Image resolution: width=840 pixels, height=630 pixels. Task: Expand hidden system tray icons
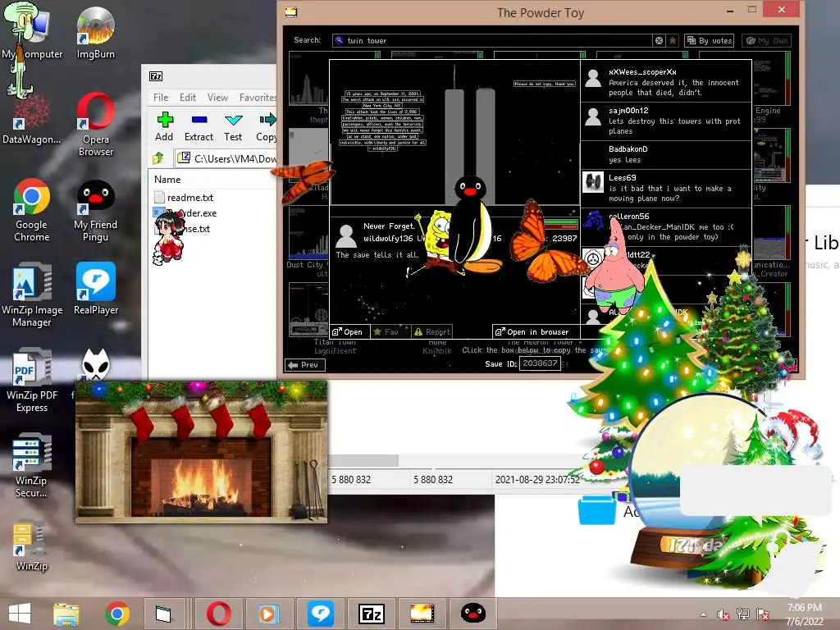pos(703,614)
